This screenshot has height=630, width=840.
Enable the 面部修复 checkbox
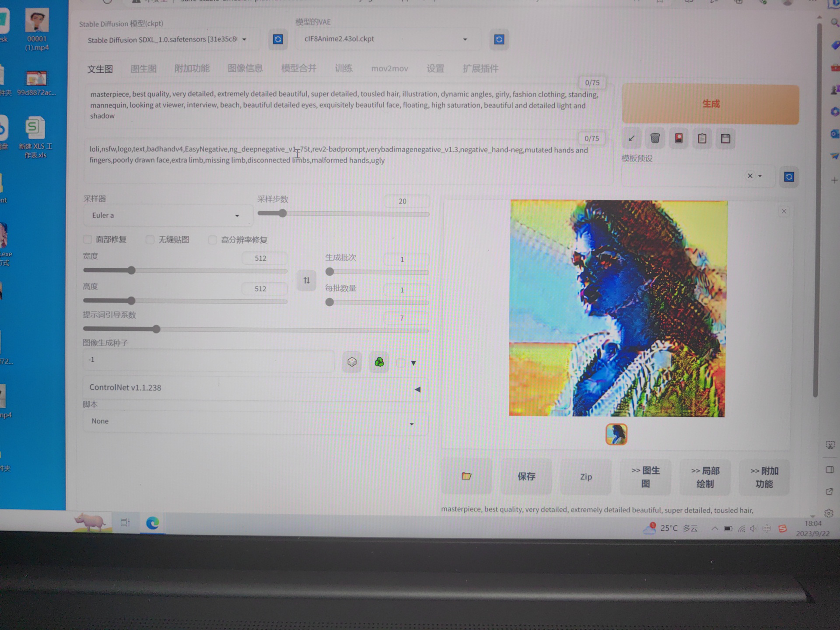88,239
